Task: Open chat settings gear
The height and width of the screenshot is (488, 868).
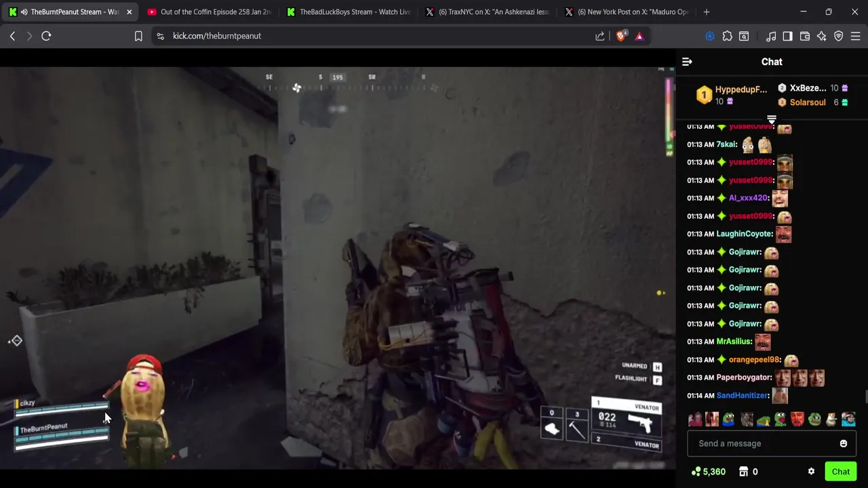Action: [811, 472]
